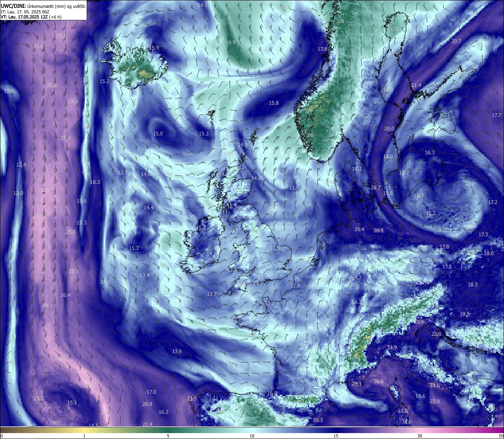Screen dimensions: 504x439
Task: Click the 5 tick on the color scale
Action: (x=168, y=436)
